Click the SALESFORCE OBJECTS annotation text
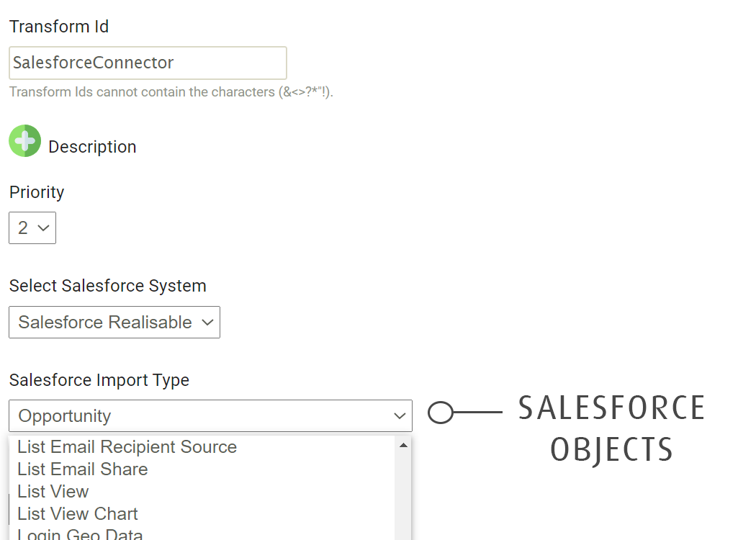The image size is (756, 540). tap(611, 428)
